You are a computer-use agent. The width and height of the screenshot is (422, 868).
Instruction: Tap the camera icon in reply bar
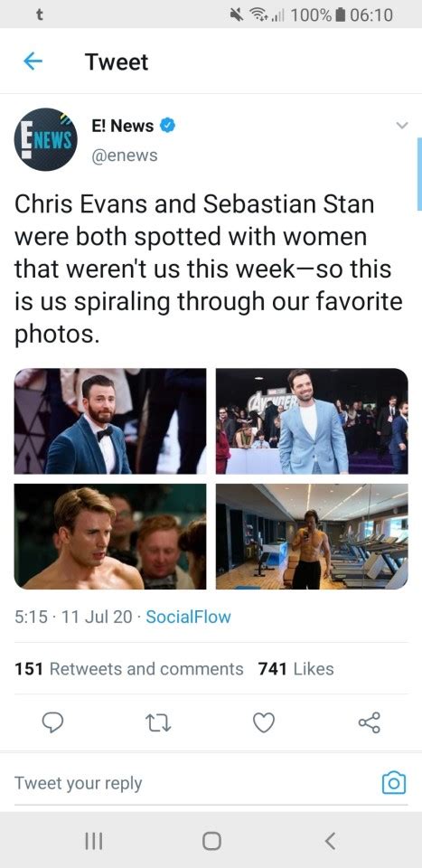[394, 783]
